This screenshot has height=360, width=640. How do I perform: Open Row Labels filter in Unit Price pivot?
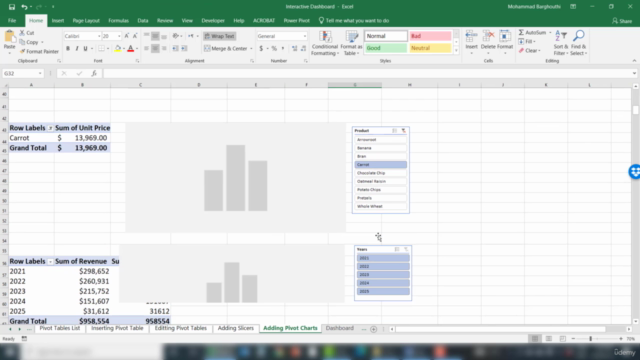click(50, 128)
